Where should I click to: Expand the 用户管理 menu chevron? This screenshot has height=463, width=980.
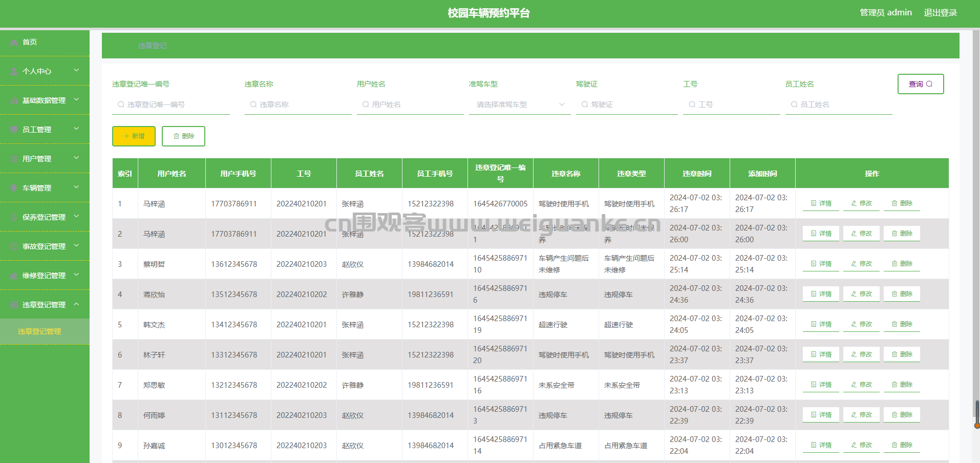(76, 158)
